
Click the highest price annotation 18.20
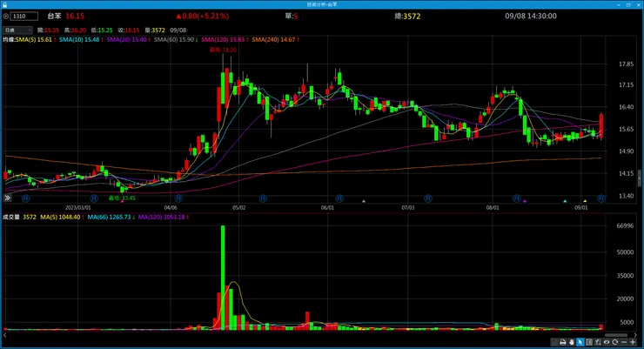223,50
